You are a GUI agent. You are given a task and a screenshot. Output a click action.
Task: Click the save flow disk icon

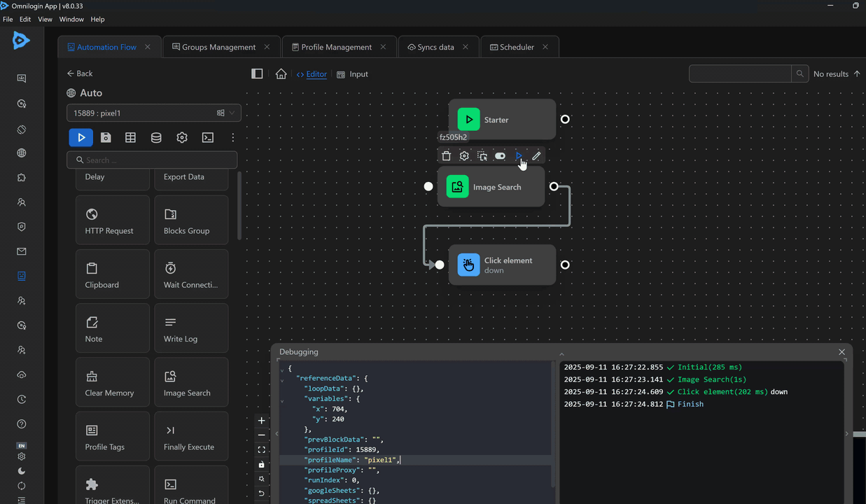click(106, 138)
